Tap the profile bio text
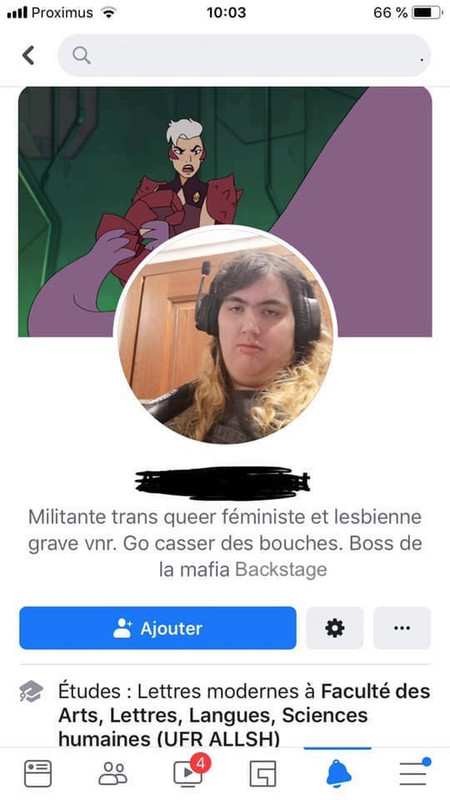 (225, 543)
